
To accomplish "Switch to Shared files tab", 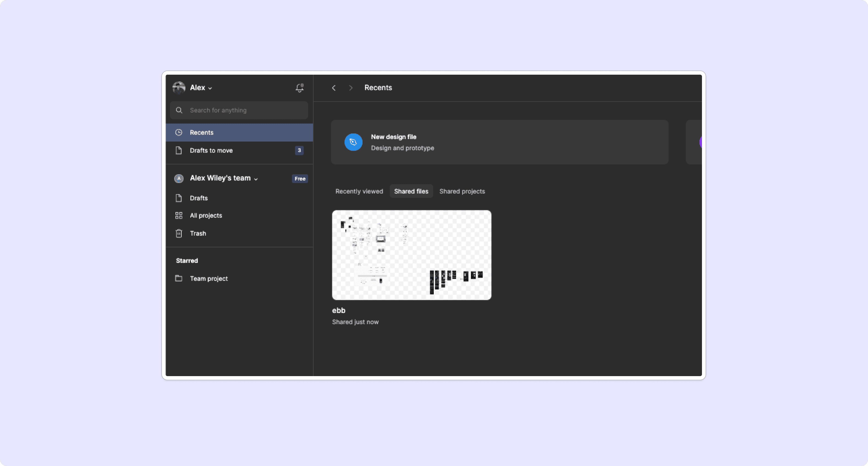I will [411, 191].
